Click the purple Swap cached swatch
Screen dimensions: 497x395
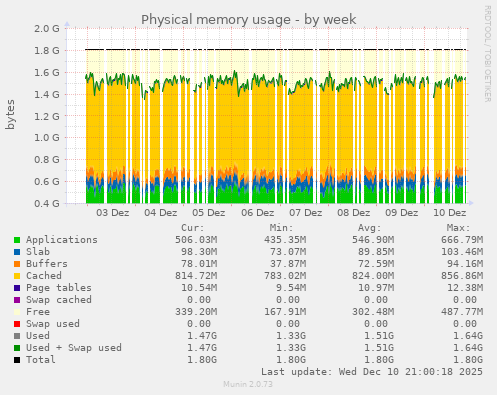(17, 300)
